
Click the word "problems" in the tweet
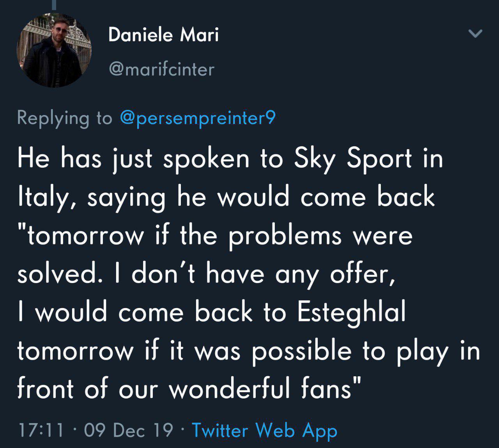click(285, 236)
